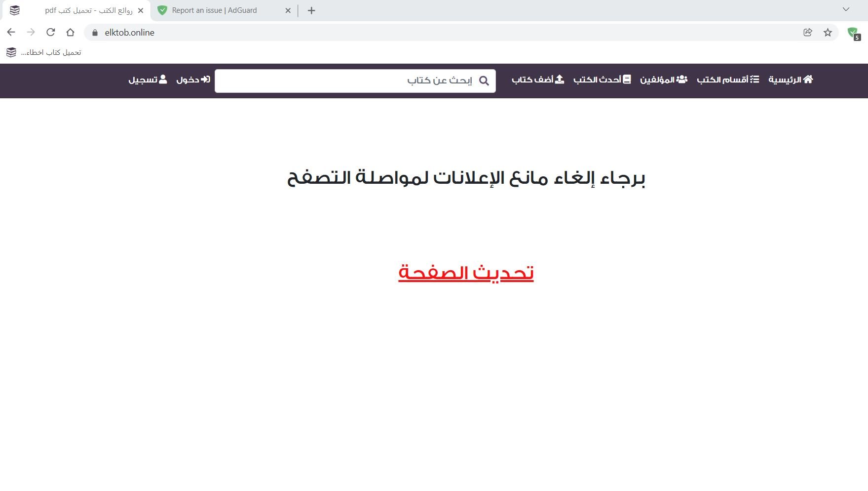
Task: Switch to Report an issue AdGuard tab
Action: pyautogui.click(x=215, y=10)
